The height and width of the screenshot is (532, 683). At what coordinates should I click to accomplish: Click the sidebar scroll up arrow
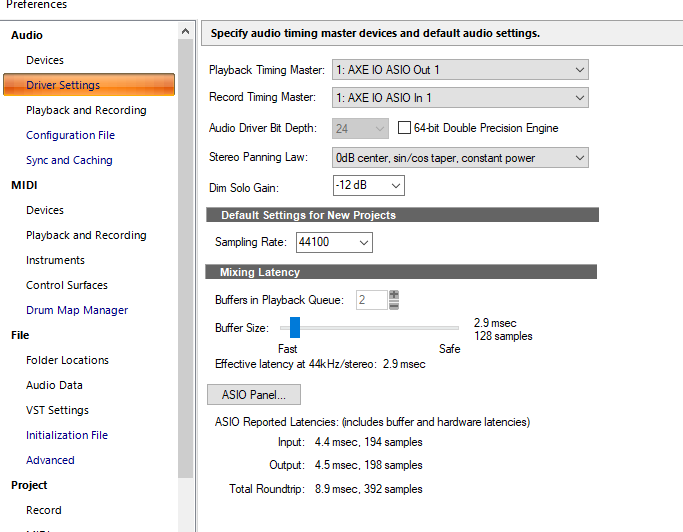tap(186, 33)
